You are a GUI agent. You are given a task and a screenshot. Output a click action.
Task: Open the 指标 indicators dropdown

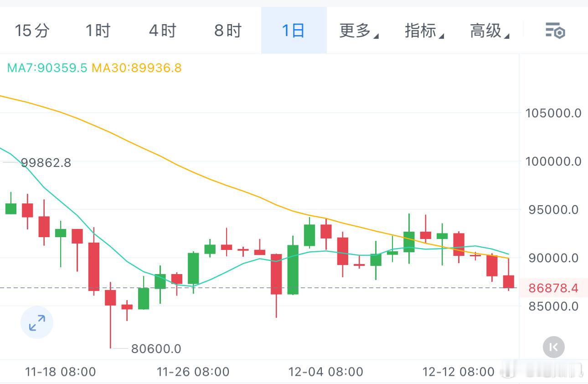coord(423,31)
